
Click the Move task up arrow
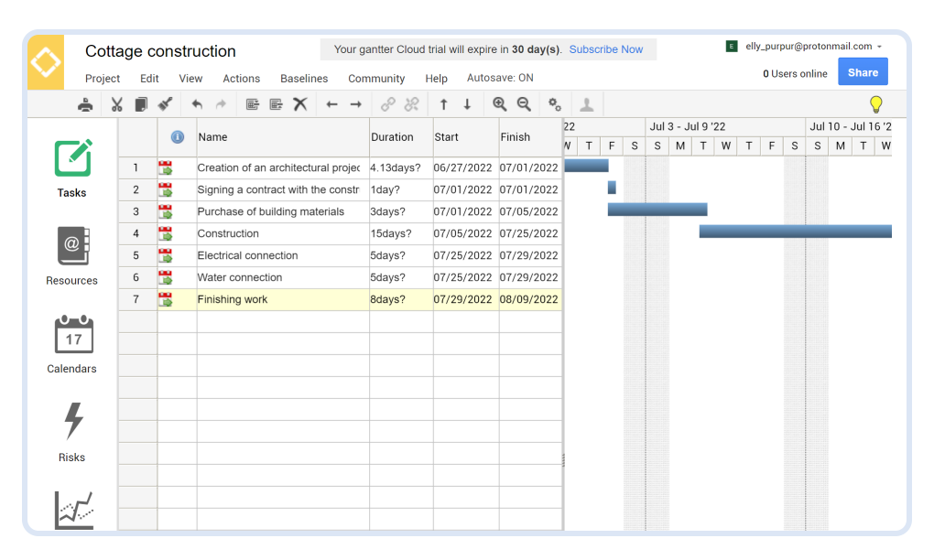[x=444, y=104]
